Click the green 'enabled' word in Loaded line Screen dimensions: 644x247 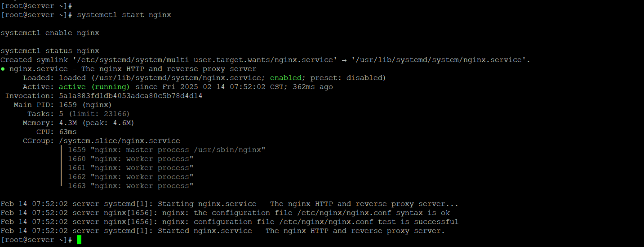point(286,78)
